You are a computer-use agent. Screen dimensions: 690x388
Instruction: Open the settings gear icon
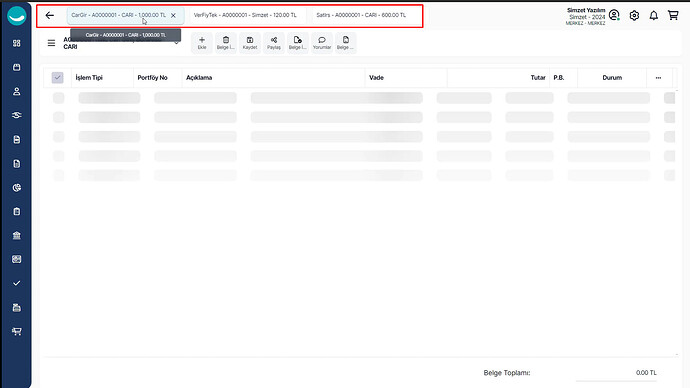(634, 15)
